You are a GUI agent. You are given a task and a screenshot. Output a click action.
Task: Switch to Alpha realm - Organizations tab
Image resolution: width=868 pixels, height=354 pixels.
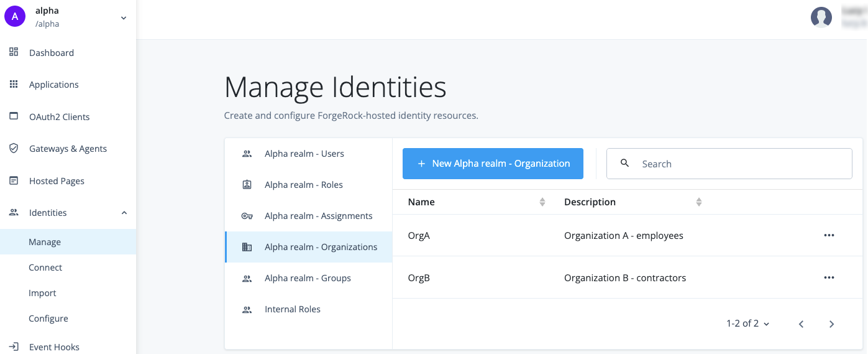pyautogui.click(x=308, y=247)
